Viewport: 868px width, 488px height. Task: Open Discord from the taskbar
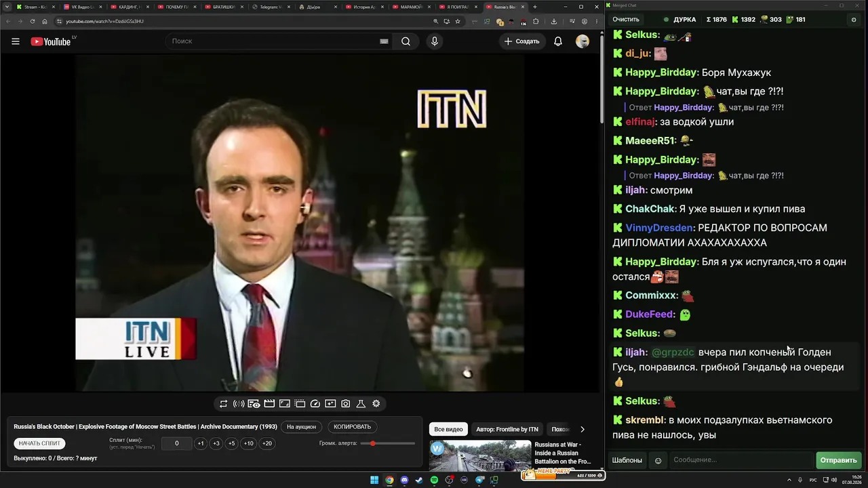pos(405,480)
